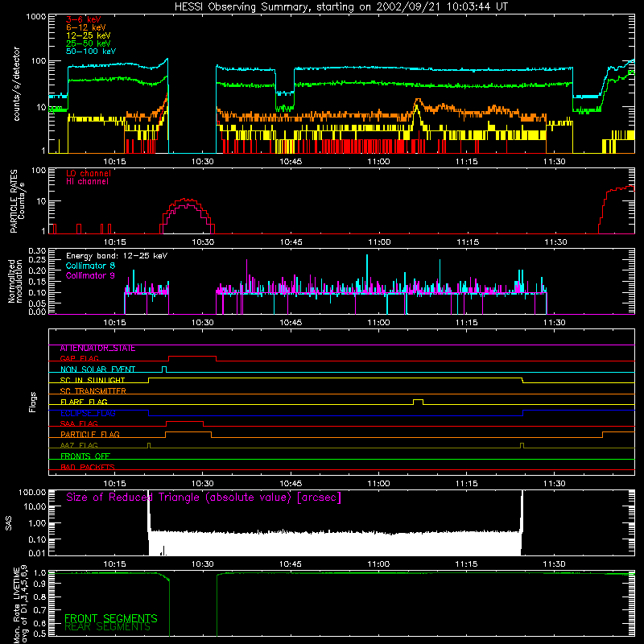Click the FRONTS_OFF flag label
The width and height of the screenshot is (644, 644).
point(85,456)
